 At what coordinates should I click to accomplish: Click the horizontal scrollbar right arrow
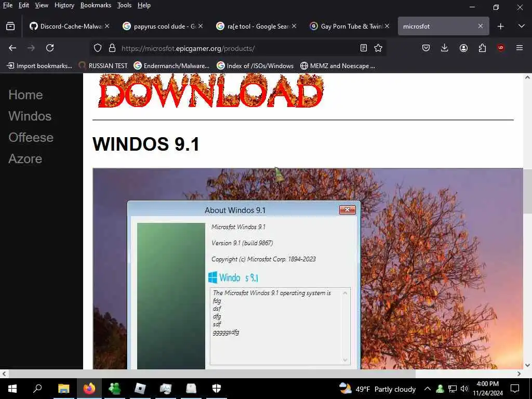(x=519, y=374)
